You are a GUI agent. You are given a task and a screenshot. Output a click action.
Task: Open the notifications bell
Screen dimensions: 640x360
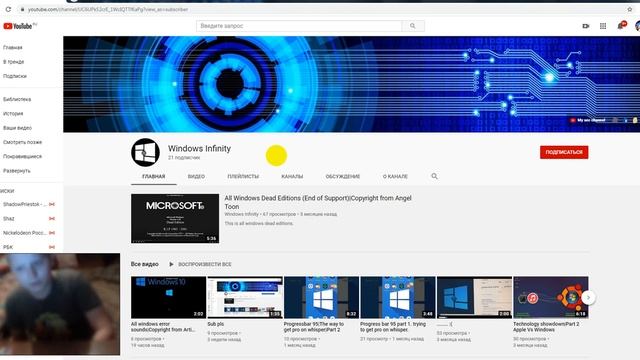click(621, 26)
